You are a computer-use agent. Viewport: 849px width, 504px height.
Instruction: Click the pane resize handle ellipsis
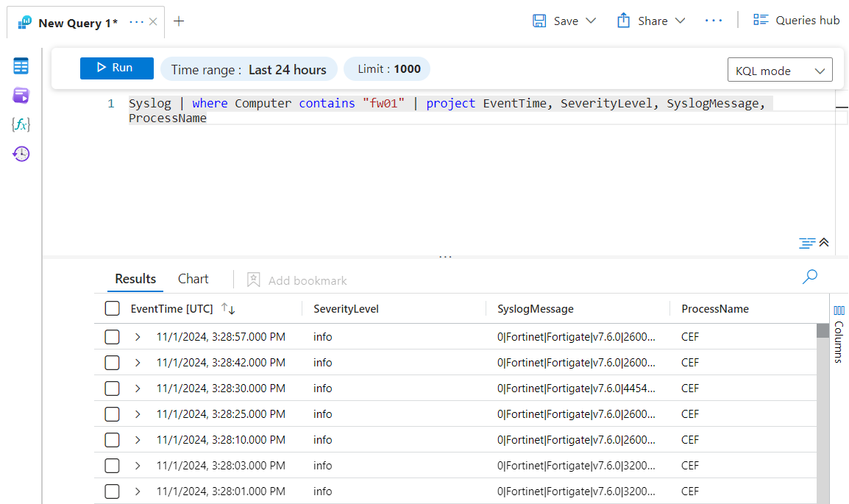[x=445, y=257]
